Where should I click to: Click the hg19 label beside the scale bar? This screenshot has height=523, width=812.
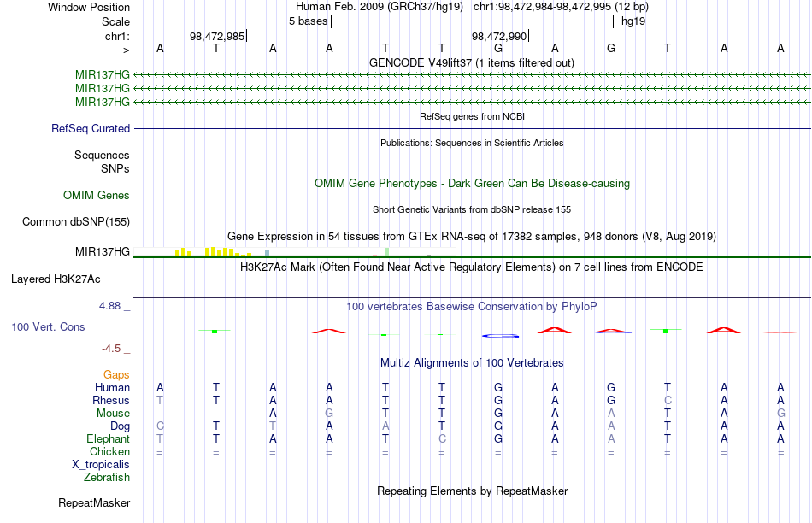[633, 21]
